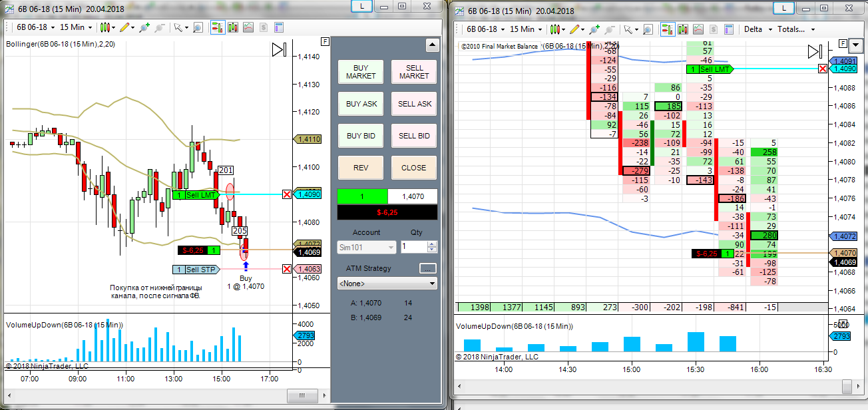Click the F button on left chart price axis
The height and width of the screenshot is (410, 868).
tap(325, 41)
